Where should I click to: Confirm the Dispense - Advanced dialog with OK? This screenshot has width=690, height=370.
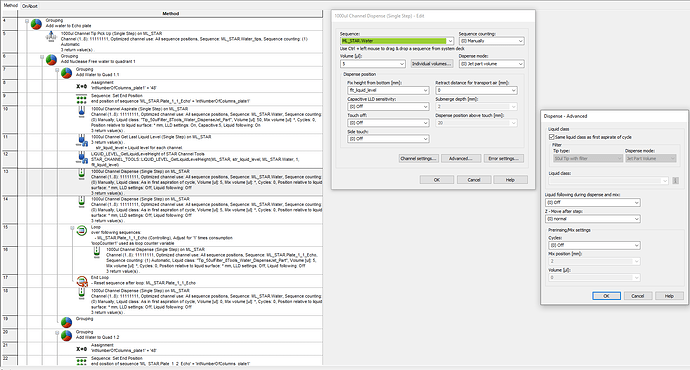(x=606, y=296)
